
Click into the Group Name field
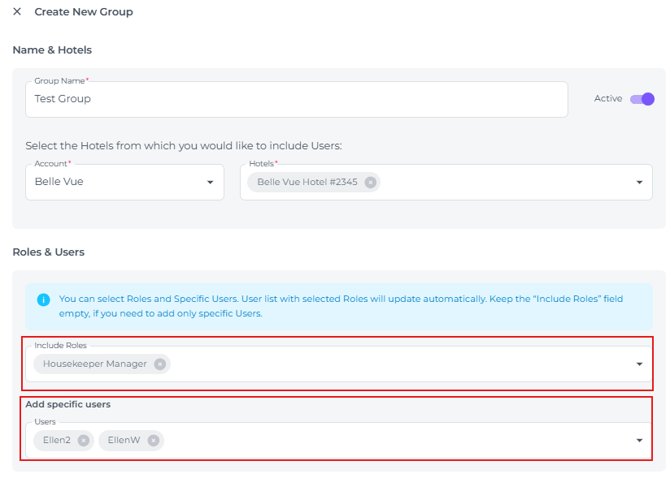pyautogui.click(x=297, y=99)
